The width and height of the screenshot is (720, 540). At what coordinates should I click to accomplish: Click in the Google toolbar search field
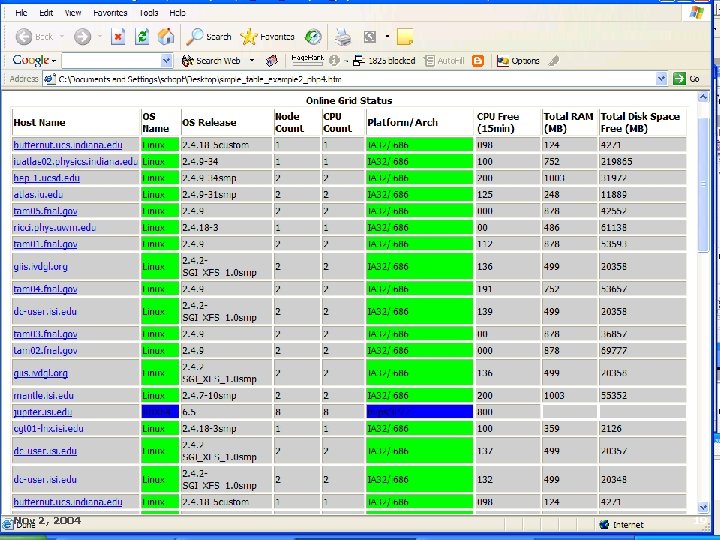[x=112, y=61]
